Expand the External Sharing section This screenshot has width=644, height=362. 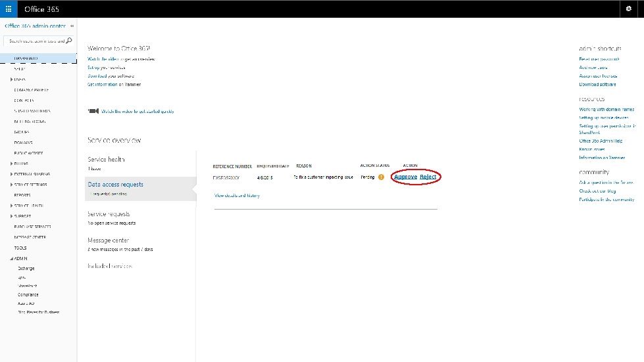[11, 174]
